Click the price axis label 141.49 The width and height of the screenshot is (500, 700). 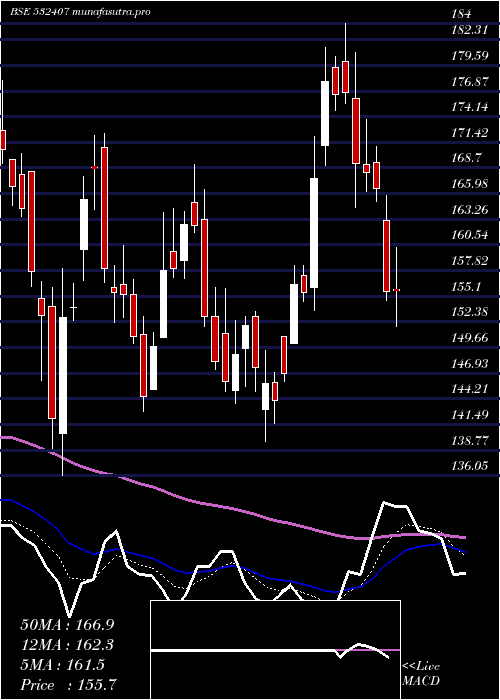click(469, 415)
